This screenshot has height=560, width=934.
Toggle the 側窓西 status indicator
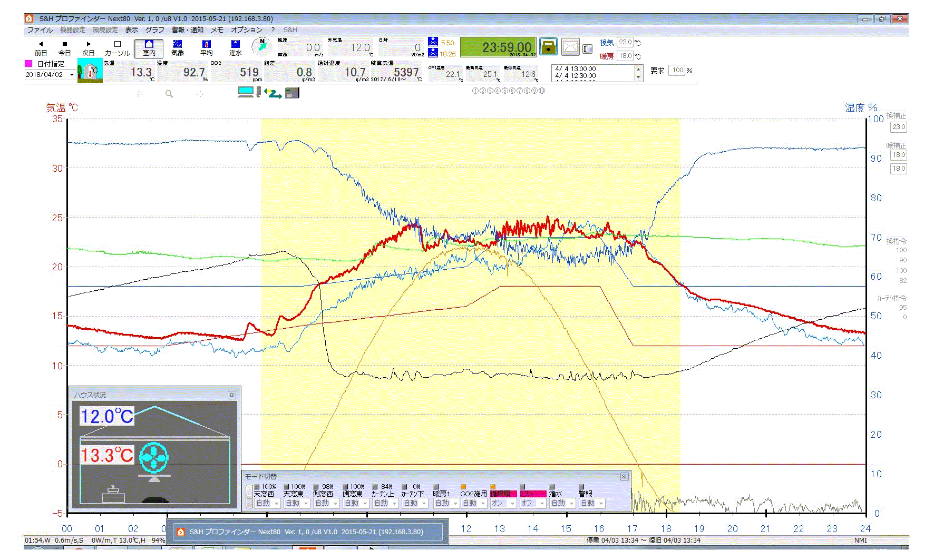pos(316,487)
